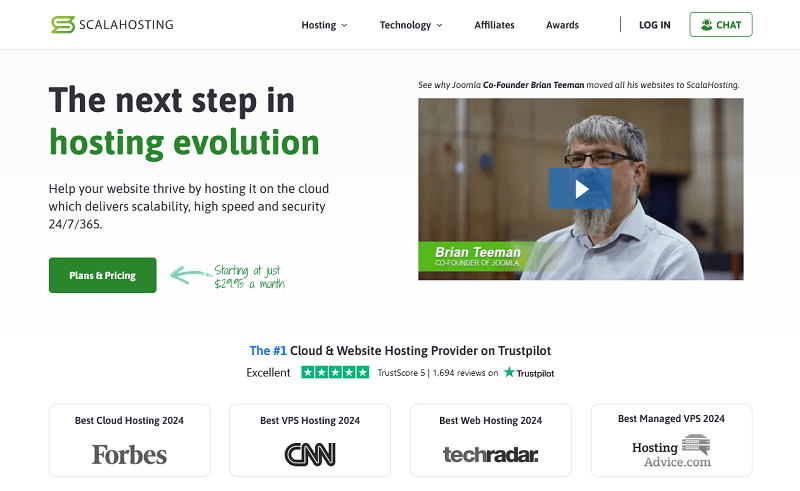The image size is (800, 491).
Task: Click the Forbes logo
Action: pyautogui.click(x=129, y=454)
